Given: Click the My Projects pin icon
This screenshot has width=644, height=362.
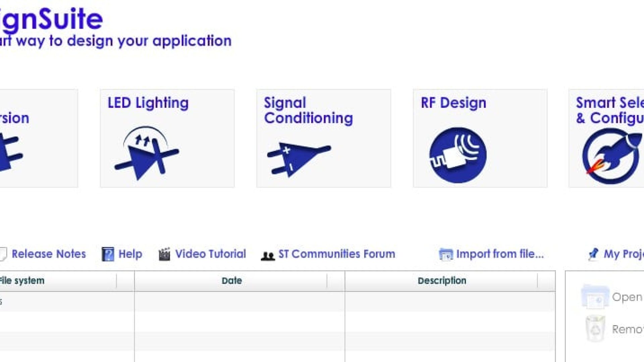Looking at the screenshot, I should (593, 254).
